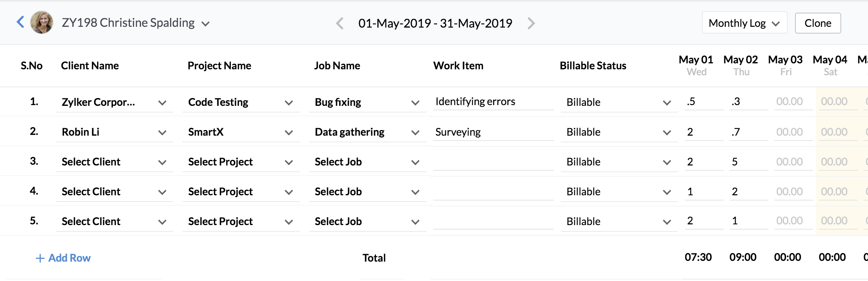Click May 03 hours field in row 1

tap(789, 102)
